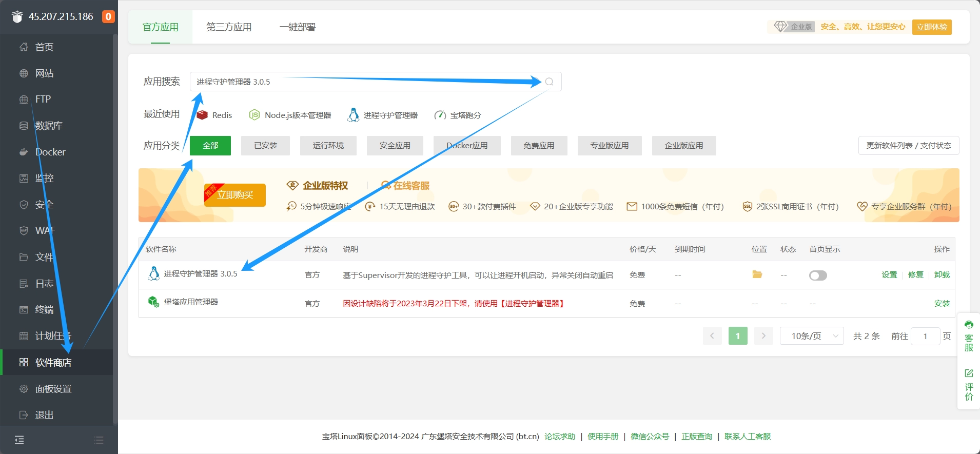Click 安装 for 堡塔应用管理器
Screen dimensions: 980x454
click(942, 304)
